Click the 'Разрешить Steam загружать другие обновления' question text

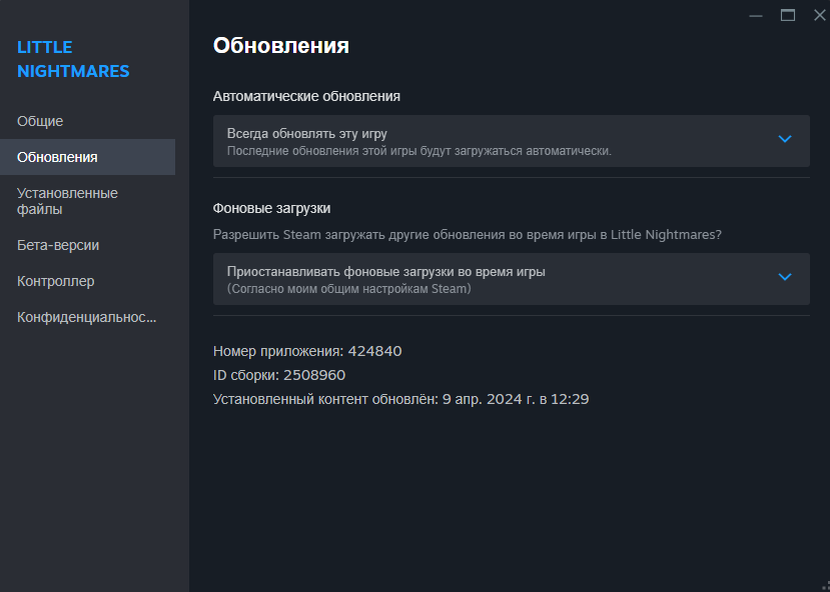point(467,235)
